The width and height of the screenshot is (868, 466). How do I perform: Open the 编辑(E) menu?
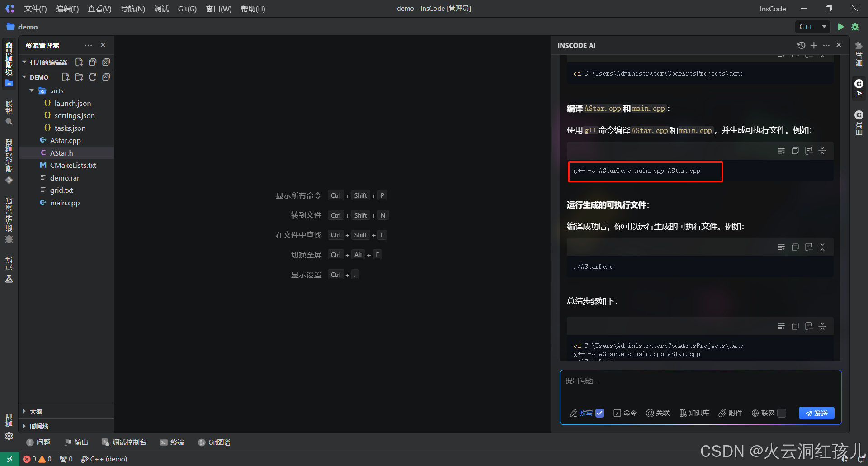[67, 9]
